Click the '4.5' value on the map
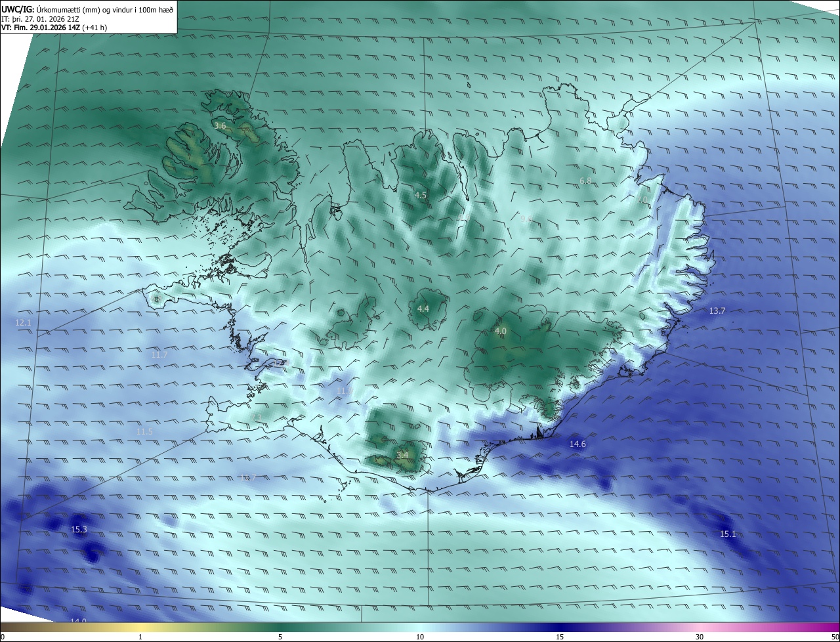This screenshot has width=840, height=642. 421,195
